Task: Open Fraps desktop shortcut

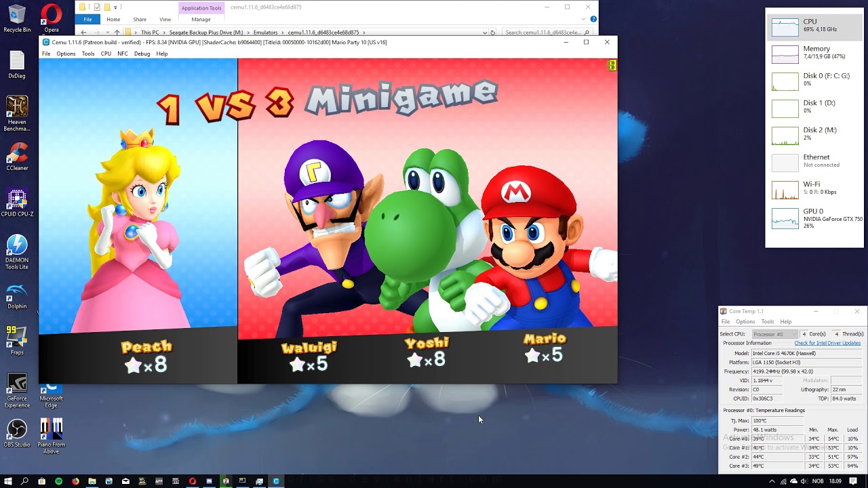Action: click(x=17, y=342)
